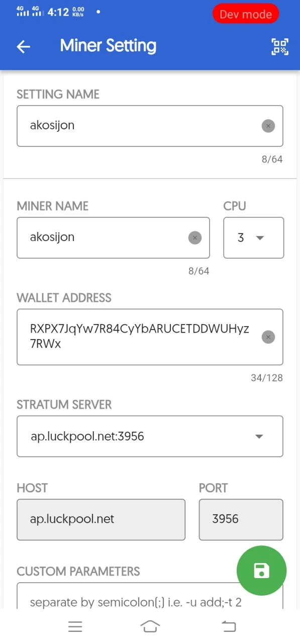Expand the Stratum Server dropdown
This screenshot has height=644, width=300.
(150, 436)
